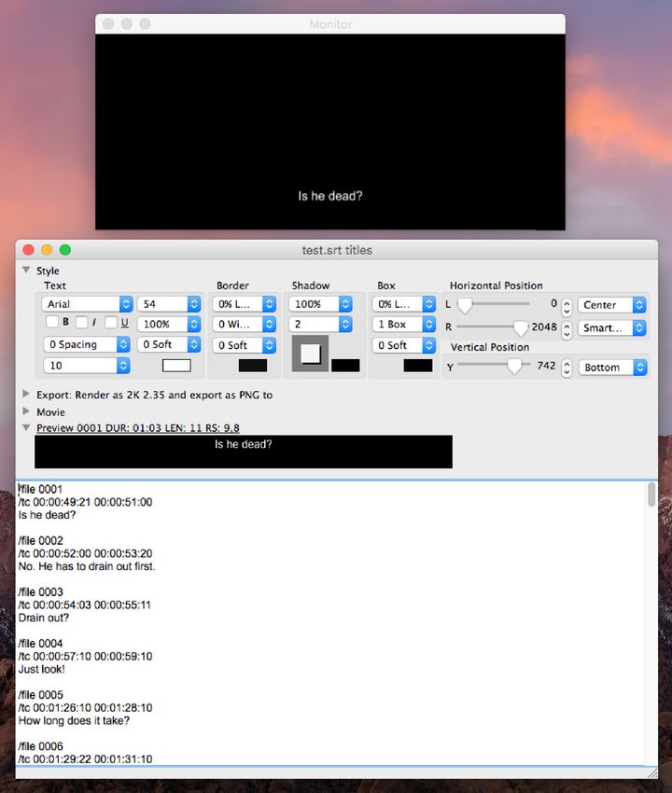Click the 'Drain out?' subtitle line
The image size is (672, 793).
(x=44, y=618)
